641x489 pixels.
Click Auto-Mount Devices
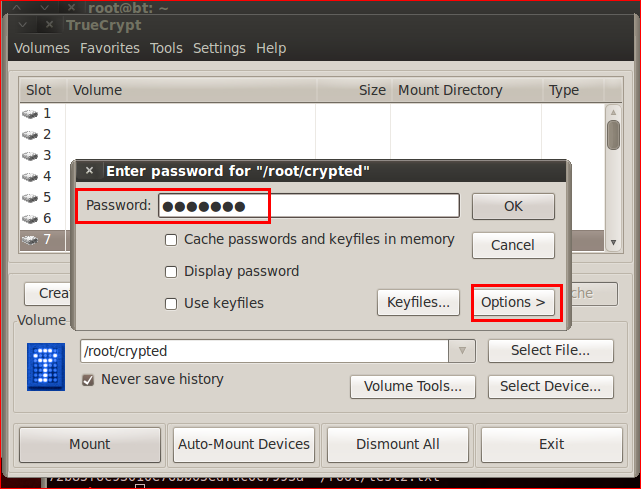(244, 444)
